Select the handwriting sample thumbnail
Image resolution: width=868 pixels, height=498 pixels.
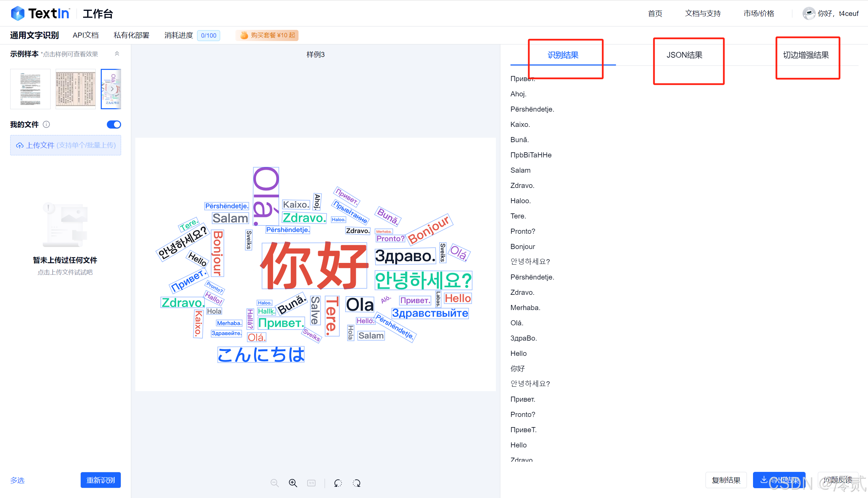coord(75,89)
